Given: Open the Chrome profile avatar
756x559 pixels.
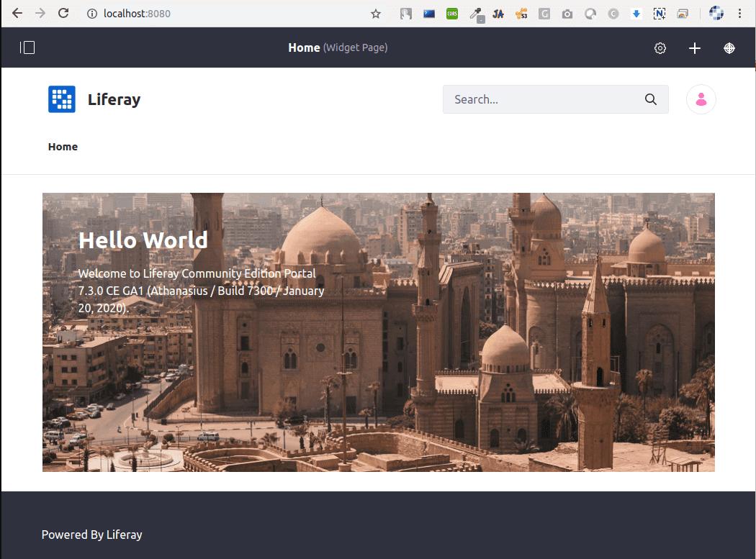Looking at the screenshot, I should [716, 14].
